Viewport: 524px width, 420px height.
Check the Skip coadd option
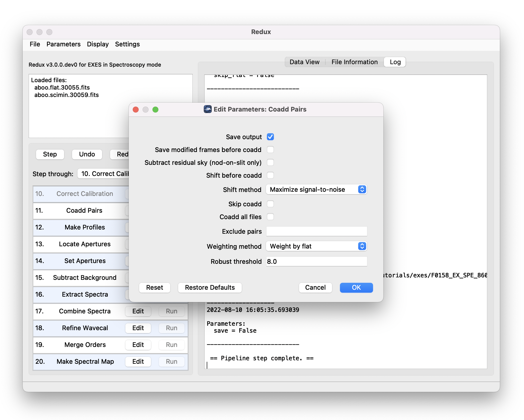click(x=271, y=204)
